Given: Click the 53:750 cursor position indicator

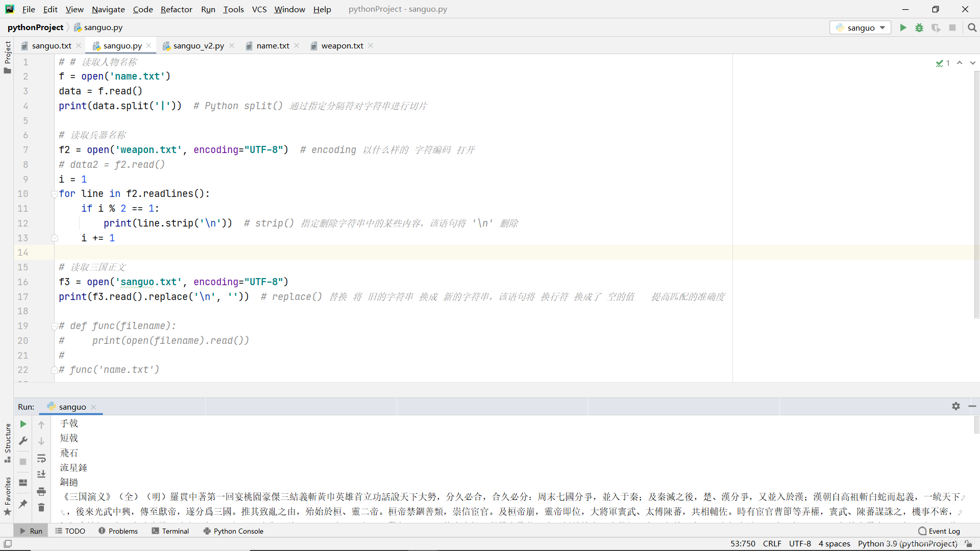Looking at the screenshot, I should click(742, 544).
